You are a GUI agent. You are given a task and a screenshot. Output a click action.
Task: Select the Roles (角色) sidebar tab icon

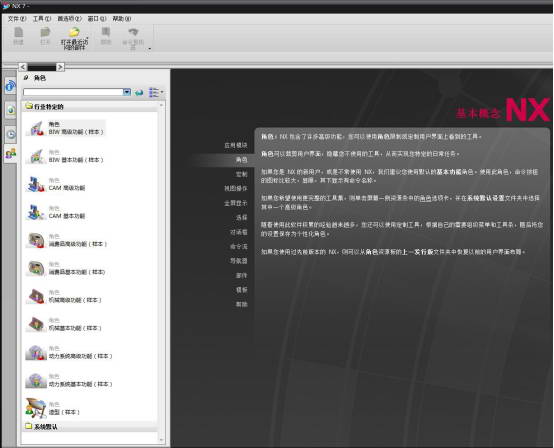(x=11, y=153)
